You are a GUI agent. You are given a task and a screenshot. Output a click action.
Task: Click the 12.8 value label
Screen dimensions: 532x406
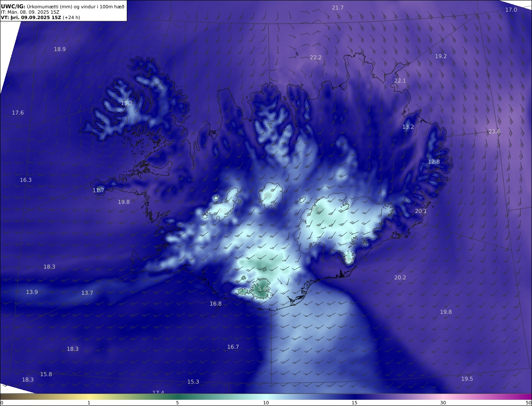434,161
